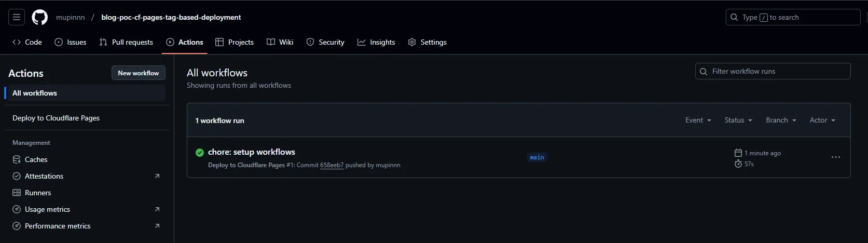Open the chore: setup workflows run
868x243 pixels.
pyautogui.click(x=252, y=152)
